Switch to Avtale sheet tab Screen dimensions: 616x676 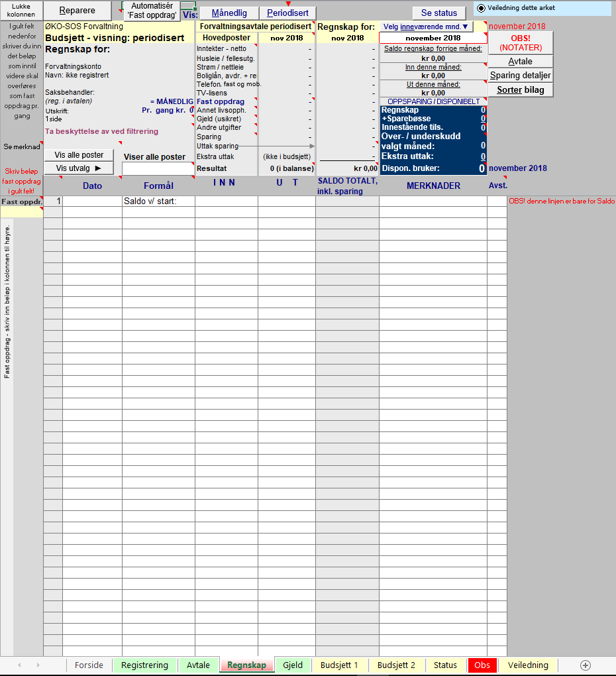(x=198, y=665)
